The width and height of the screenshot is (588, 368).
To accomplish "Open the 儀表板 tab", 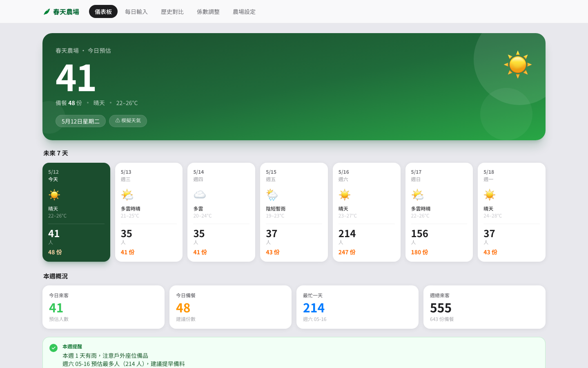I will coord(103,11).
